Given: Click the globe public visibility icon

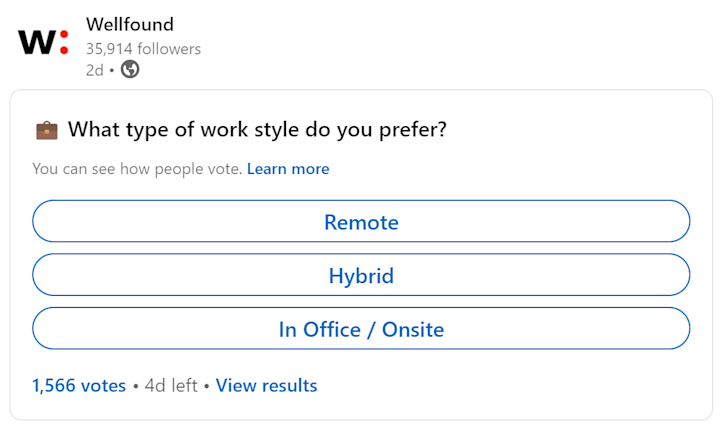Looking at the screenshot, I should coord(130,69).
